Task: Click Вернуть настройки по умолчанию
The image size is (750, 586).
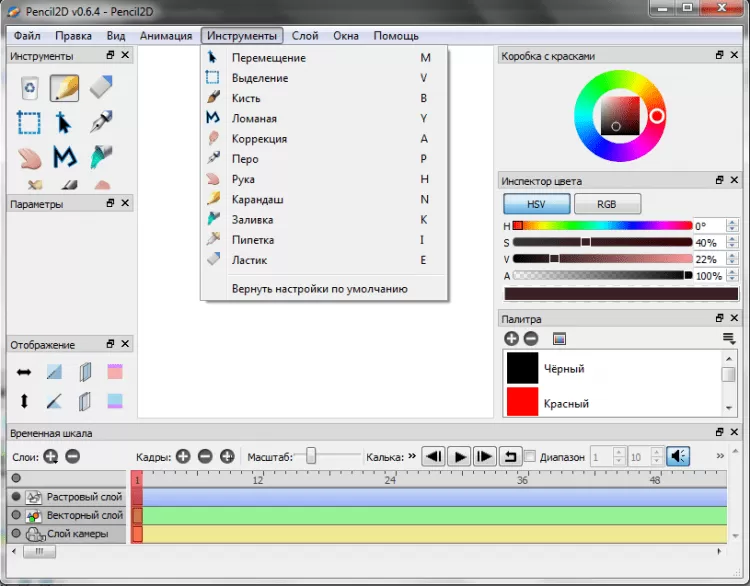Action: click(319, 289)
